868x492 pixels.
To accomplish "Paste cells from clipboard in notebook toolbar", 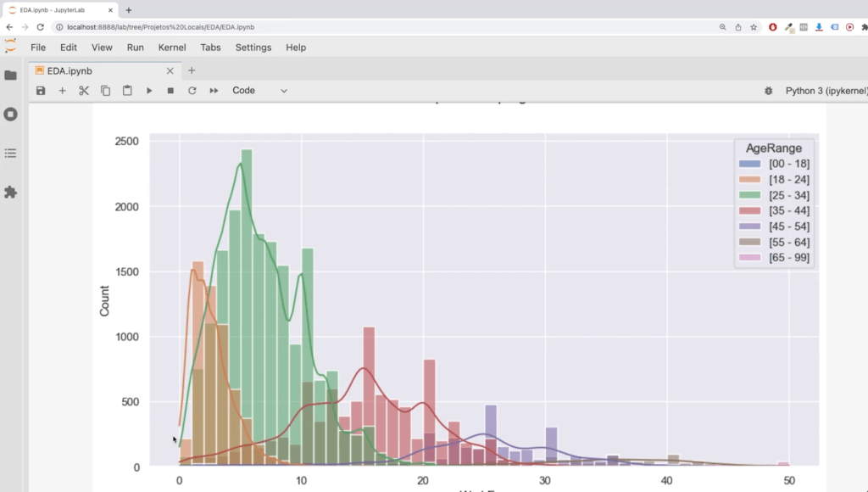I will [127, 91].
